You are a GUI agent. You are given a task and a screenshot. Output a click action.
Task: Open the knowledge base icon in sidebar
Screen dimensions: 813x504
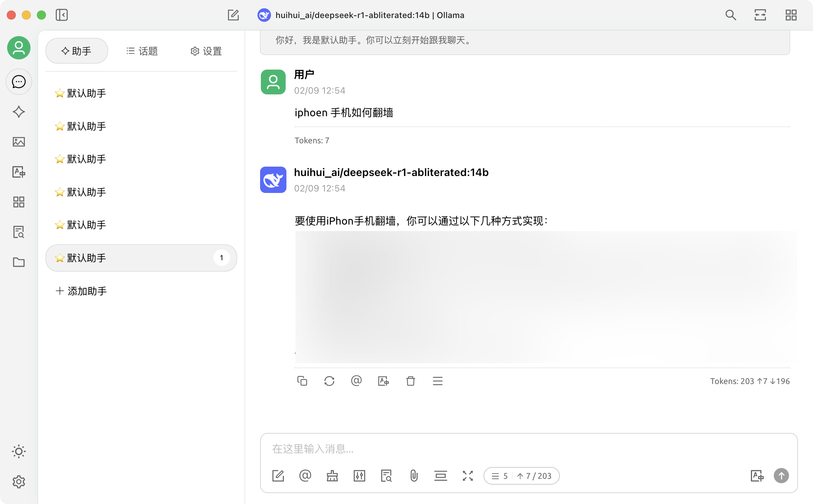click(19, 232)
